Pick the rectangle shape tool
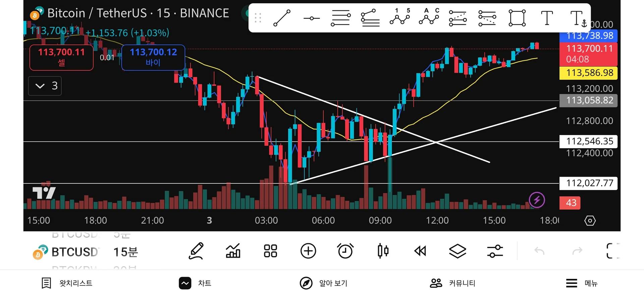644x297 pixels. click(517, 18)
